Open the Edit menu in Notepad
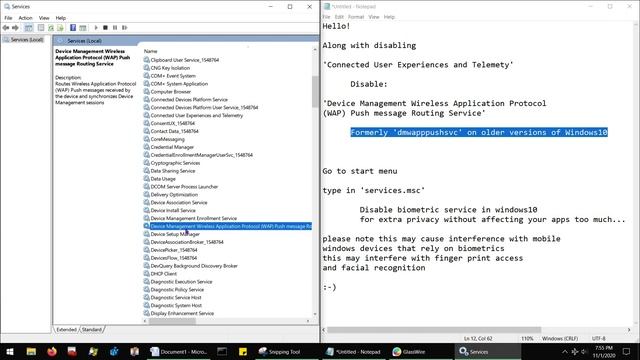 339,17
